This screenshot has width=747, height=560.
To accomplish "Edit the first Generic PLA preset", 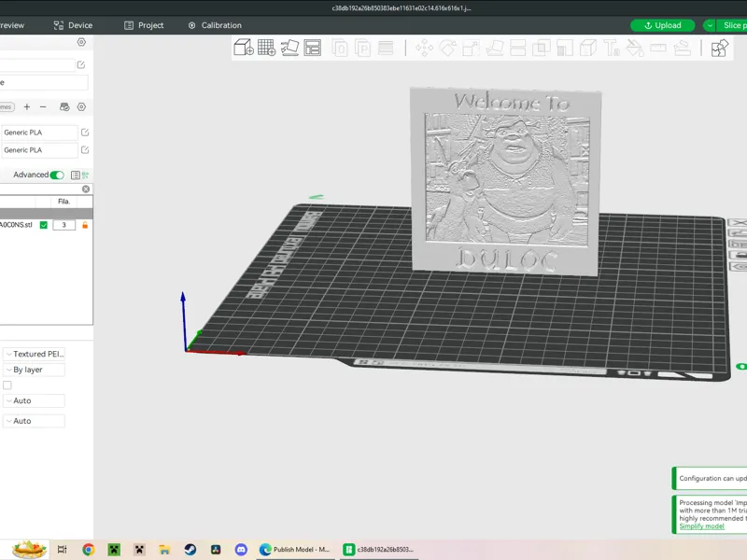I will coord(85,133).
